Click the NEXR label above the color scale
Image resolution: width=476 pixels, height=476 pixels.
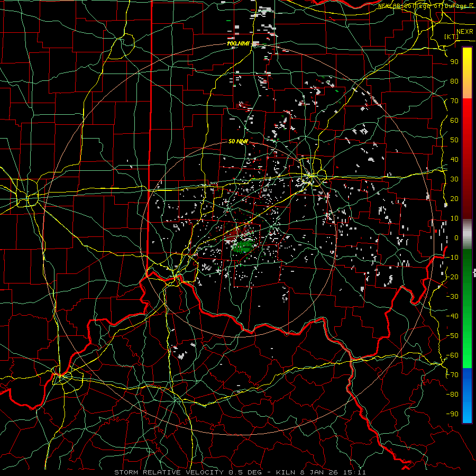(x=465, y=32)
